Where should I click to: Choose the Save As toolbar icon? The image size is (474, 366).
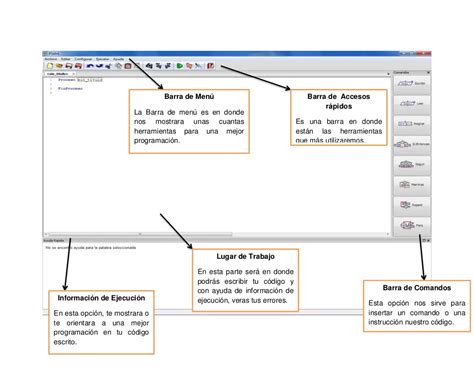tap(78, 66)
